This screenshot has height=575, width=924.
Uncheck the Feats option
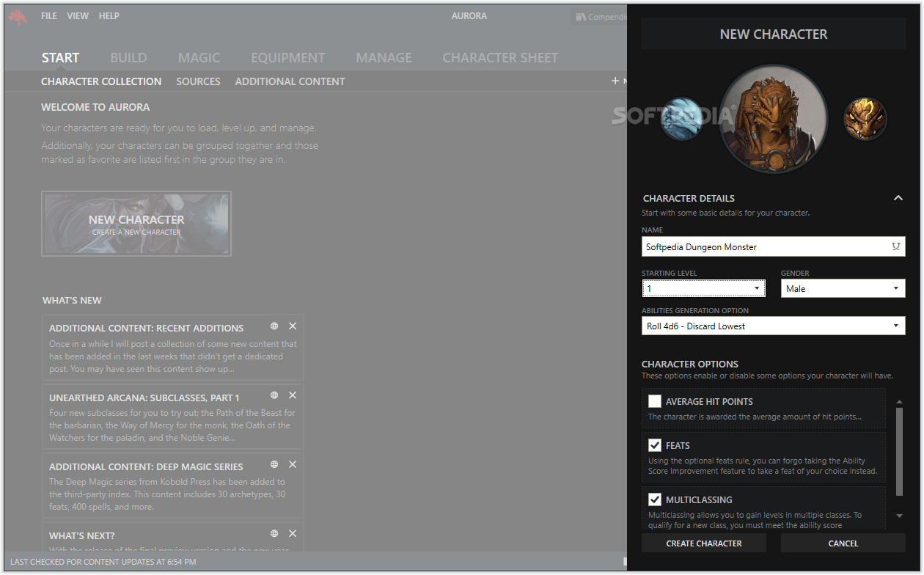(655, 445)
